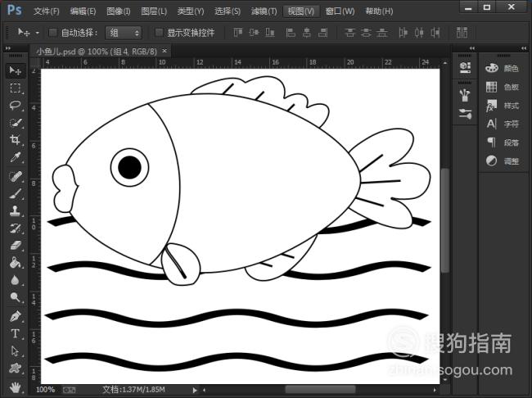Click Distribute bottom edges icon

[382, 33]
